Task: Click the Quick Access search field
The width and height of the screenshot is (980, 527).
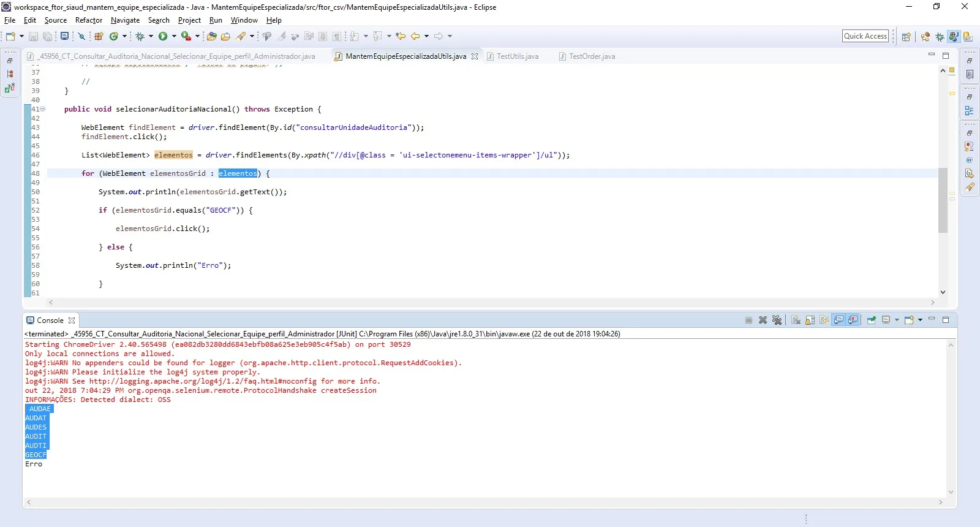Action: coord(865,36)
